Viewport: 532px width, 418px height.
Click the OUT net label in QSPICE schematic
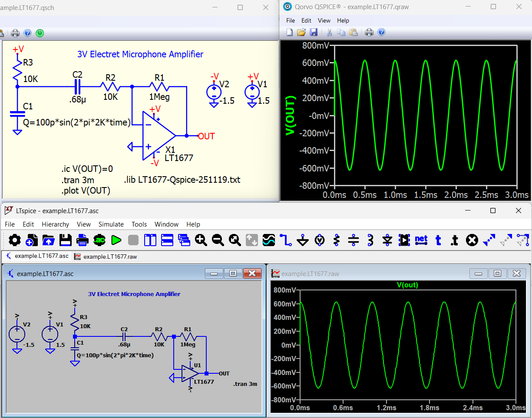pos(206,136)
